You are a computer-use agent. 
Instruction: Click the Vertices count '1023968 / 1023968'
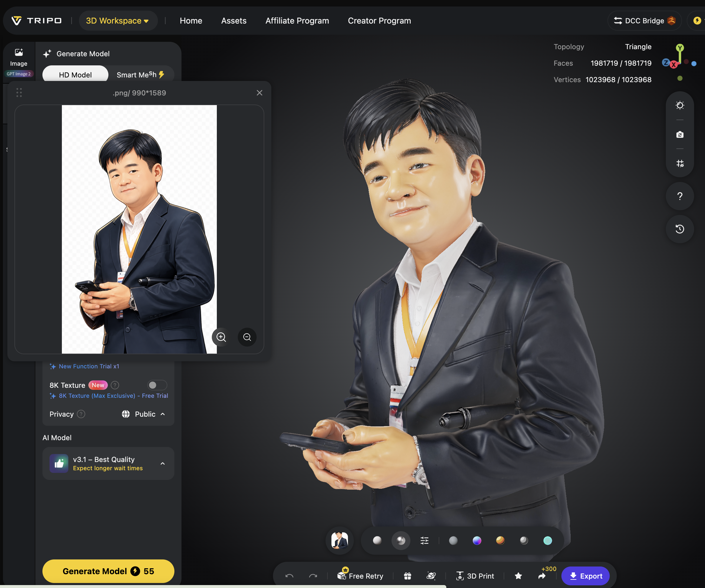[618, 79]
